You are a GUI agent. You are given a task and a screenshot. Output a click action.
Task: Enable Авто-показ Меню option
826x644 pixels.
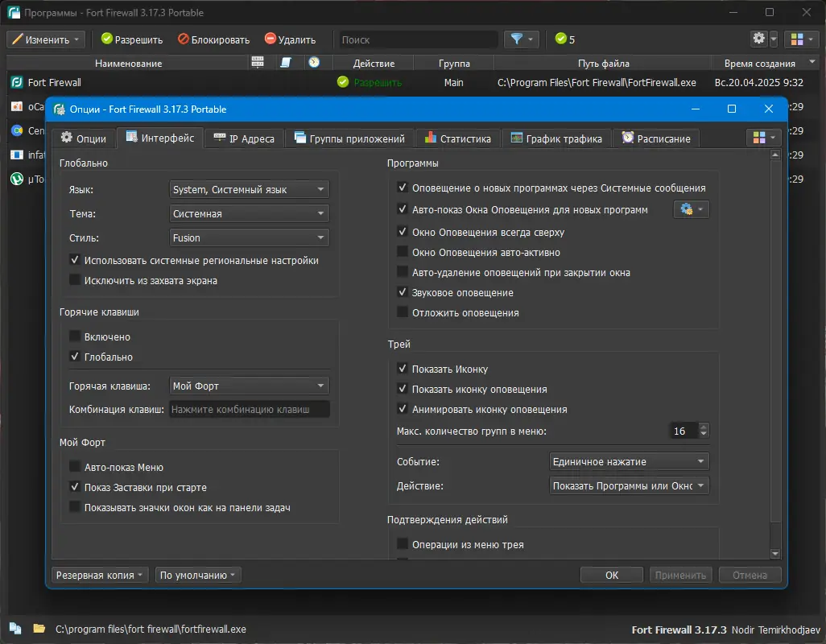(x=76, y=467)
